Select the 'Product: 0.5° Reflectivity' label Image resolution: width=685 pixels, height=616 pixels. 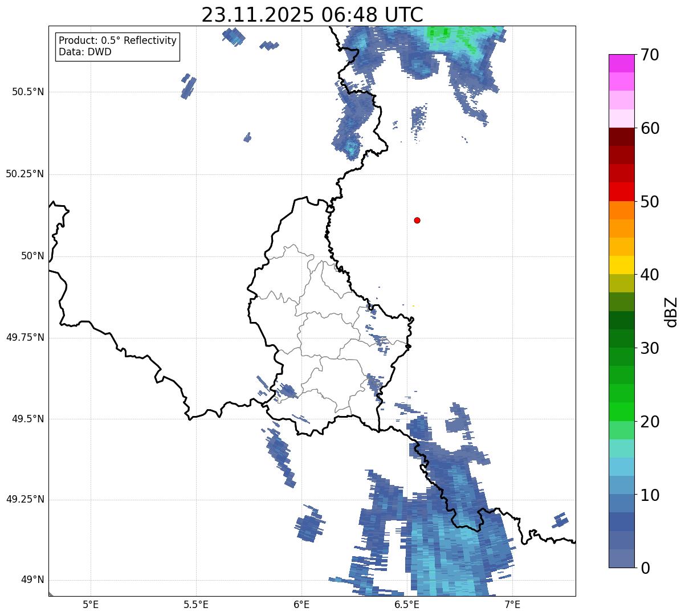click(x=117, y=41)
